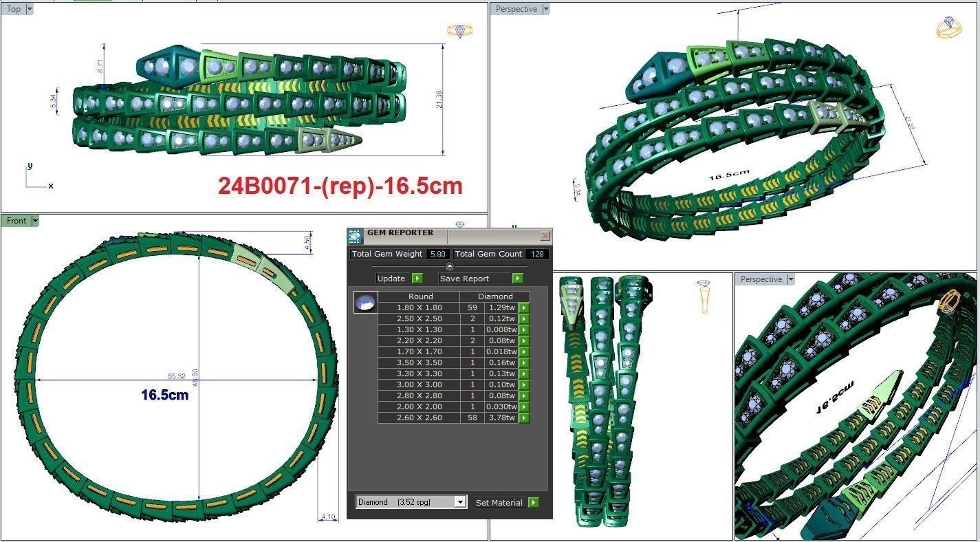Click the count cell showing 58
Viewport: 980px width, 542px height.
tap(472, 418)
